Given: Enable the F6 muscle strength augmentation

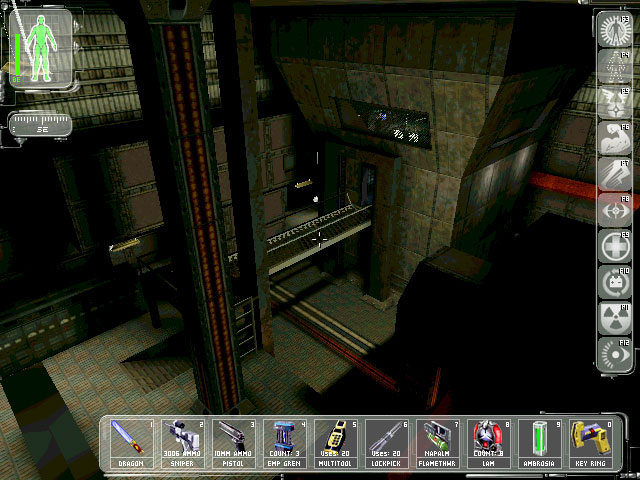Looking at the screenshot, I should [x=614, y=139].
